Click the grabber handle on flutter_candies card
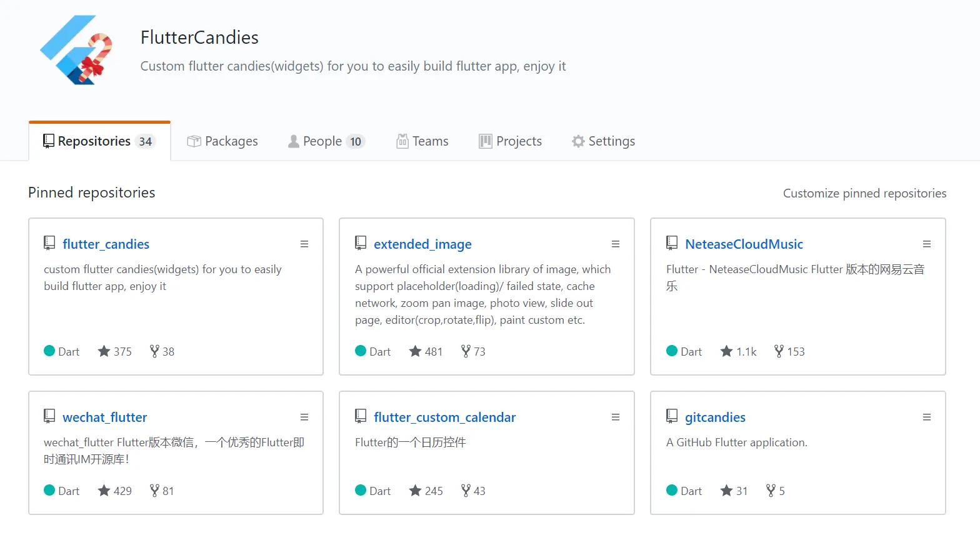The width and height of the screenshot is (980, 535). pyautogui.click(x=304, y=244)
